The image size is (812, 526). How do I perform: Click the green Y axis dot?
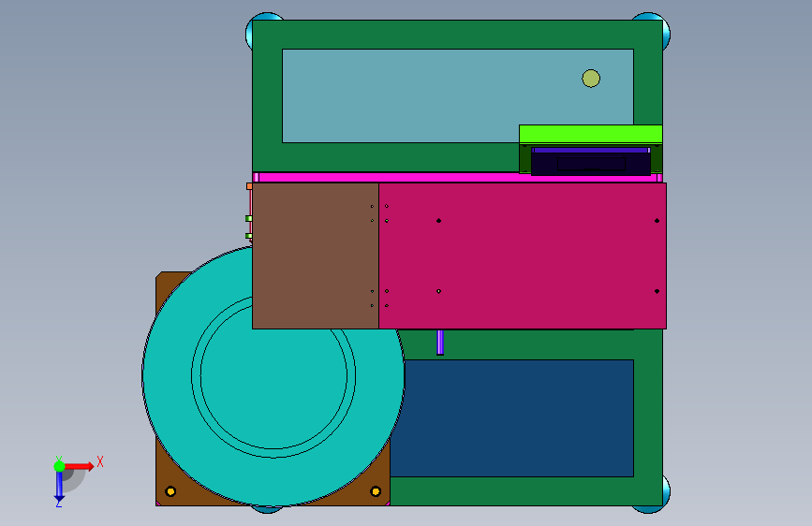point(59,466)
